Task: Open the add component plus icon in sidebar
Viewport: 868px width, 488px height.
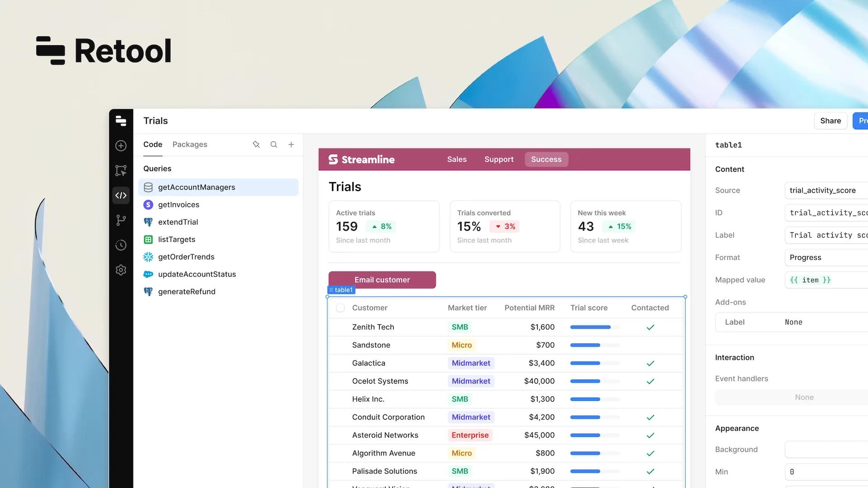Action: [x=121, y=145]
